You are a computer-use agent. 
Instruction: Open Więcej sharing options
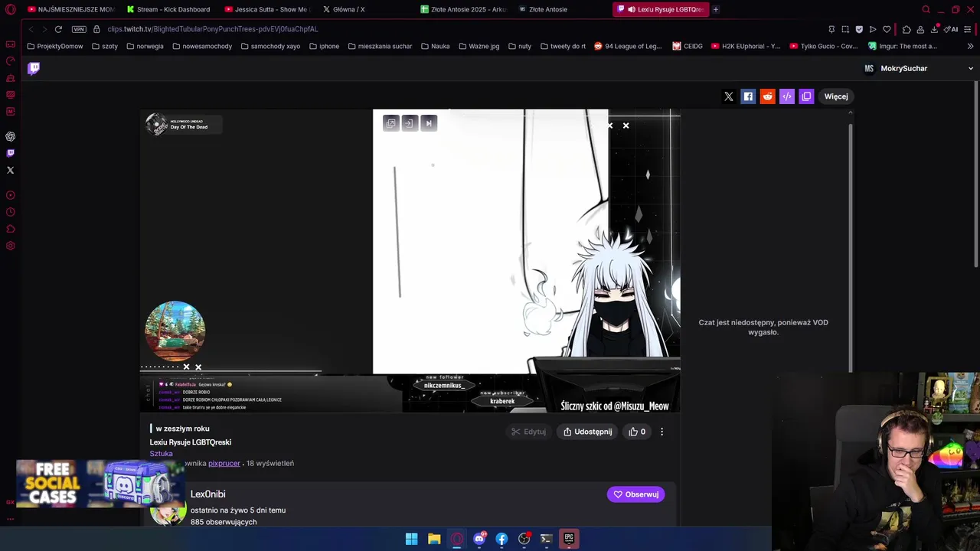pyautogui.click(x=836, y=96)
